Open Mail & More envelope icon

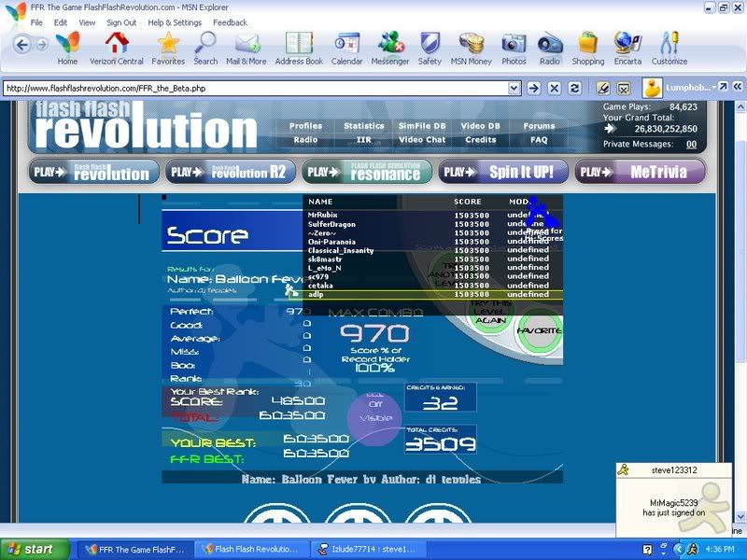(x=247, y=45)
